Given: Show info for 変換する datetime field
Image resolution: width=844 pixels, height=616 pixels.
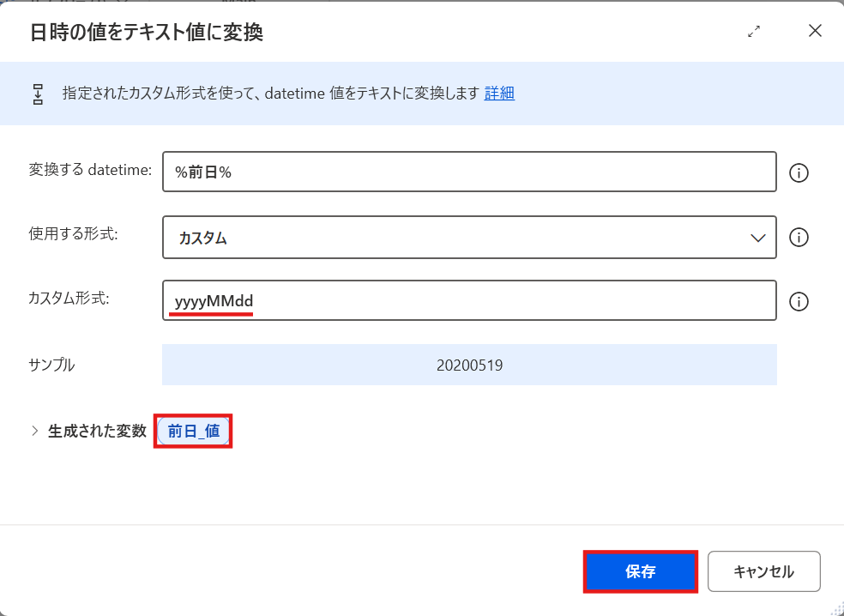Looking at the screenshot, I should point(799,172).
